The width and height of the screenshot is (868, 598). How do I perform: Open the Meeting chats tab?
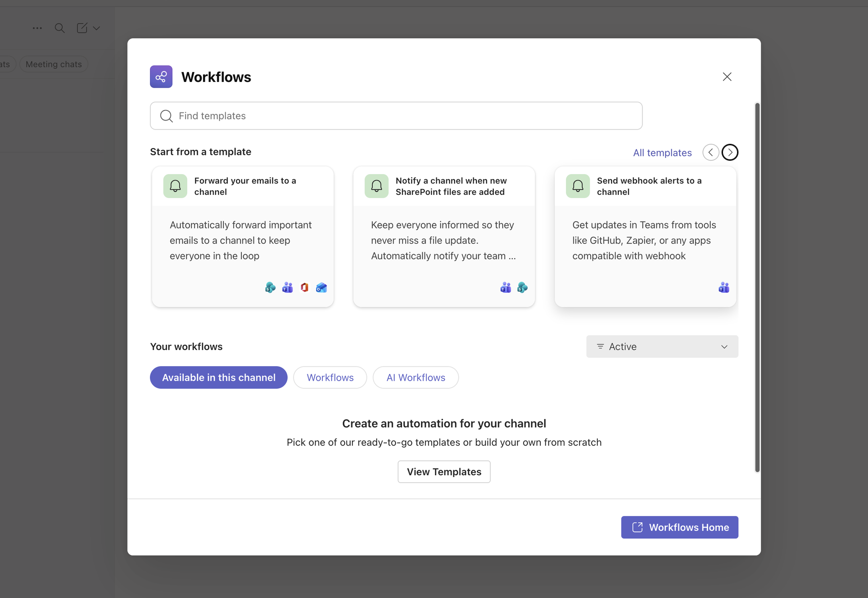click(x=54, y=63)
